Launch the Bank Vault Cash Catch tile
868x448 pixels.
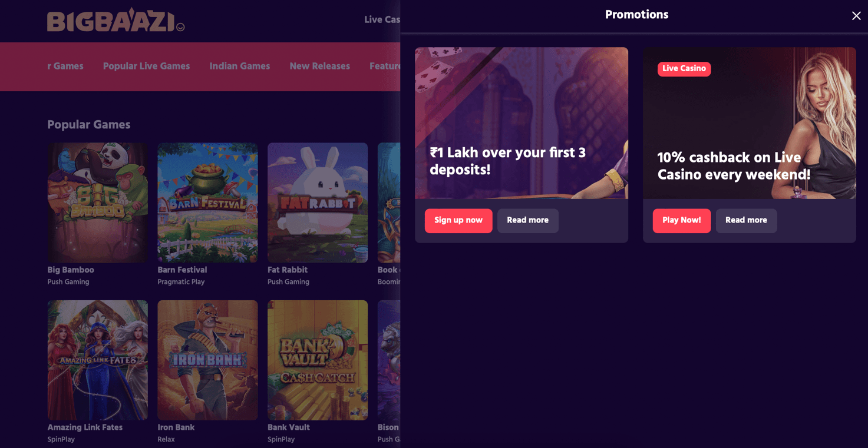click(318, 360)
